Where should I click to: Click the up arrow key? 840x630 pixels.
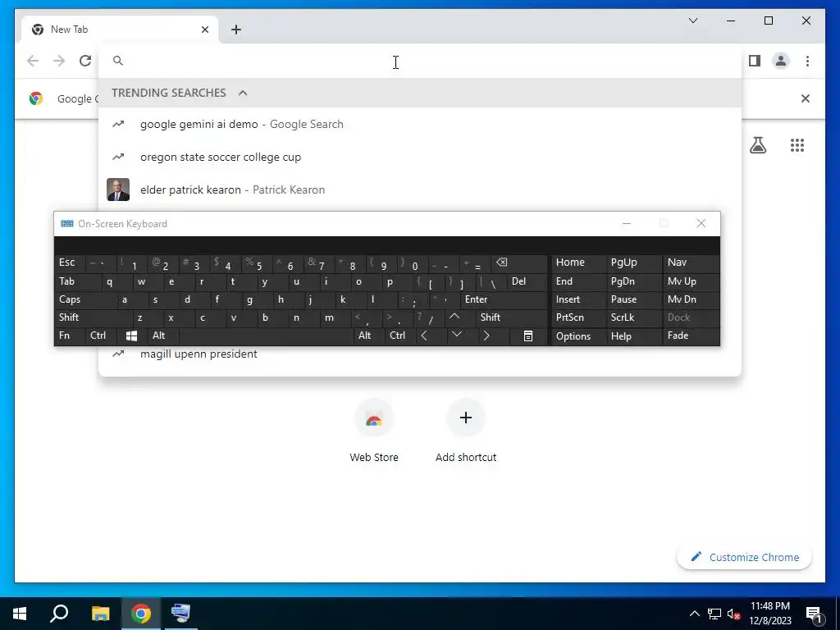(x=459, y=317)
